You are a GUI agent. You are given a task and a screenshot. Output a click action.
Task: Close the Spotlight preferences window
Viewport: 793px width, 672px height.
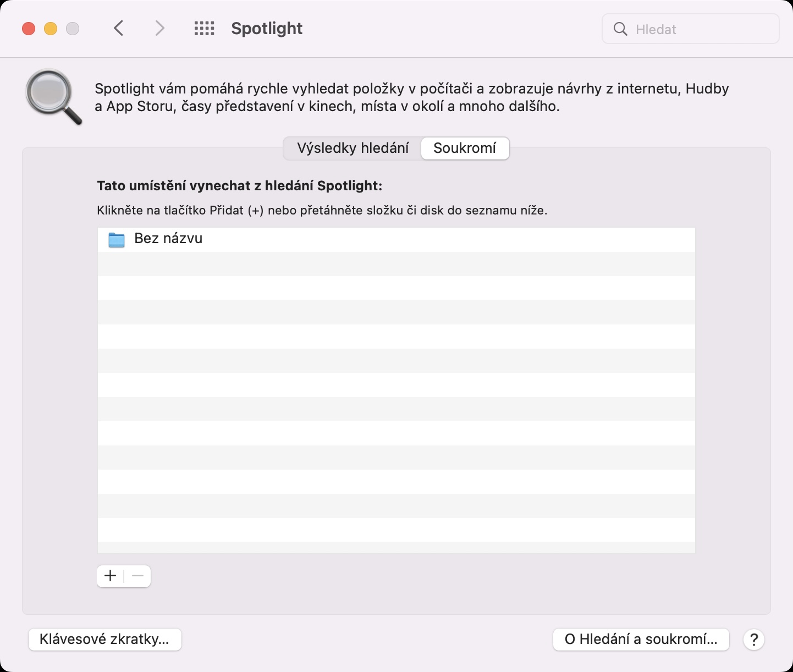pyautogui.click(x=29, y=29)
